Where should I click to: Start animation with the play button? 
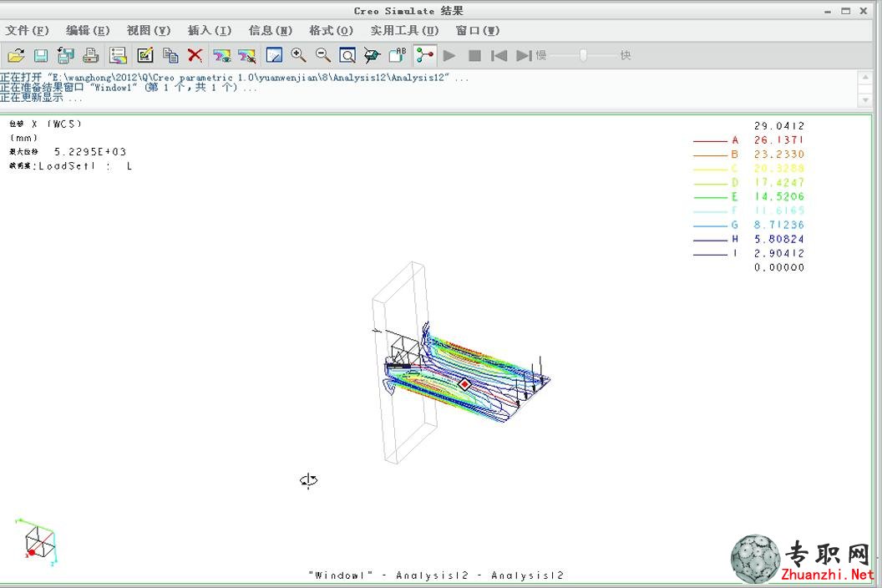coord(449,55)
